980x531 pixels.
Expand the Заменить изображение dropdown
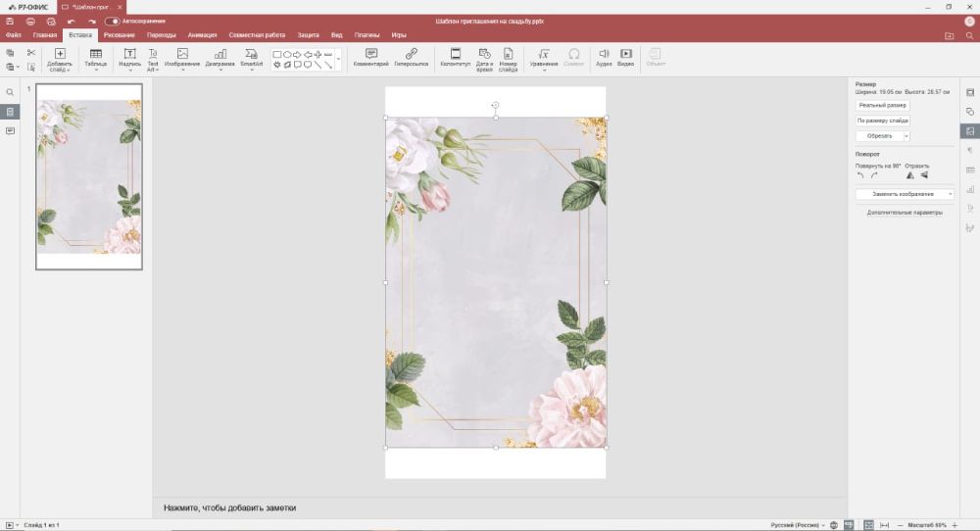(950, 194)
